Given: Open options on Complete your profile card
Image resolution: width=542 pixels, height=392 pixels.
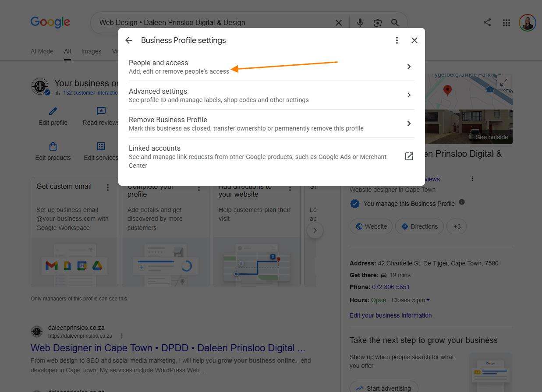Looking at the screenshot, I should coord(199,189).
